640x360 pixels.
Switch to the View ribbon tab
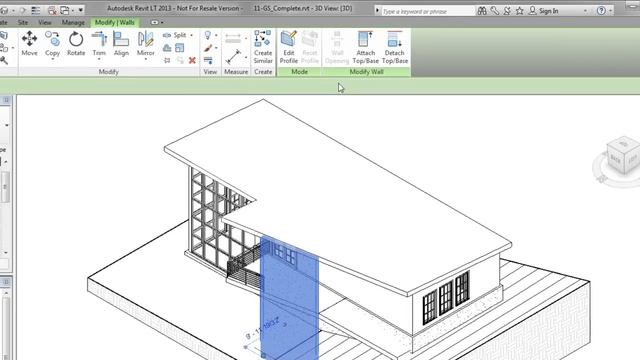(x=45, y=22)
